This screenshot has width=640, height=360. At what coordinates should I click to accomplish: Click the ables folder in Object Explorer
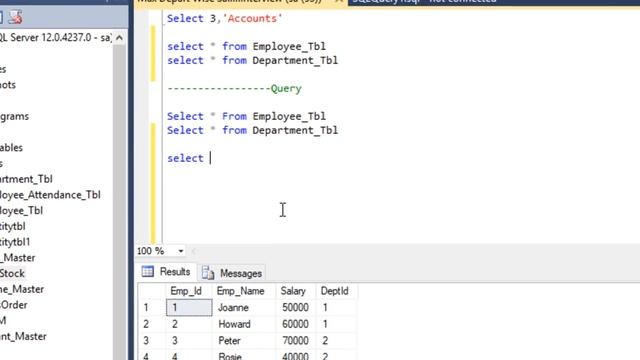tap(11, 148)
